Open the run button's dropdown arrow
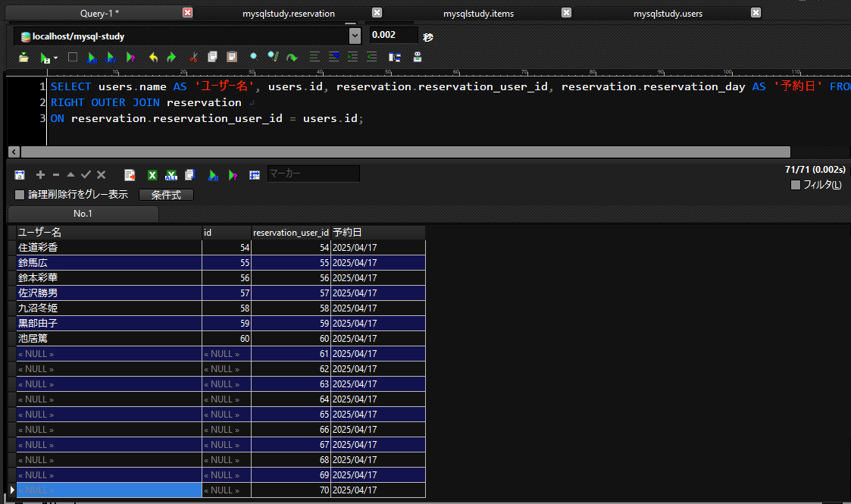Image resolution: width=851 pixels, height=504 pixels. click(55, 57)
